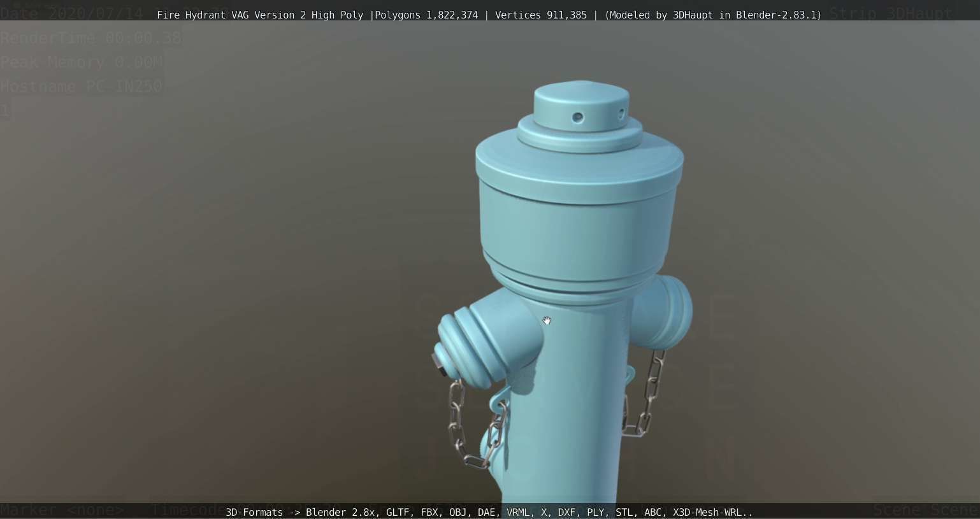Image resolution: width=980 pixels, height=519 pixels.
Task: Click the "Polygons 1,822,374" text
Action: pos(426,15)
